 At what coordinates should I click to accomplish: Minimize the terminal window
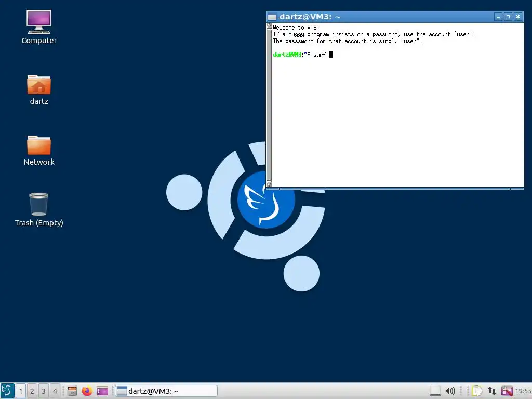tap(498, 17)
